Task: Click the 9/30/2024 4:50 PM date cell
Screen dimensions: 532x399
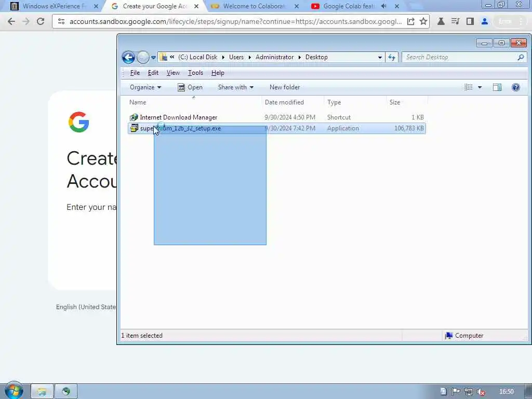Action: 290,117
